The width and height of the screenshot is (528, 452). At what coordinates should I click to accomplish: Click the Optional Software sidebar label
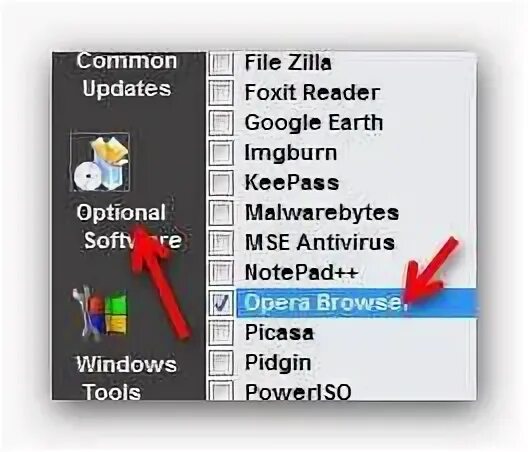tap(130, 227)
